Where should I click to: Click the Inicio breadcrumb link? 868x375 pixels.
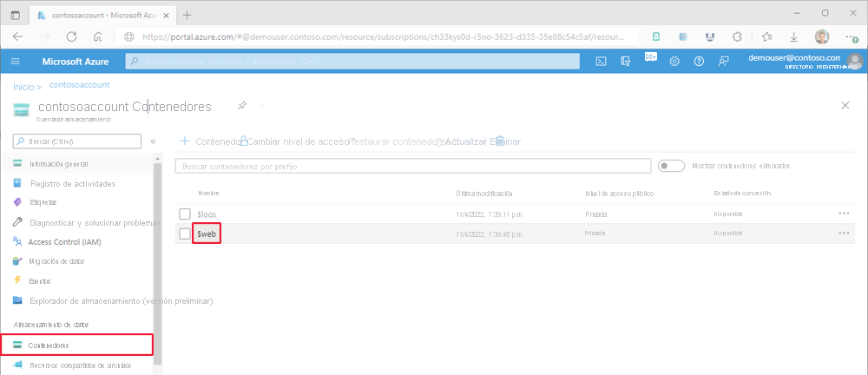point(23,87)
